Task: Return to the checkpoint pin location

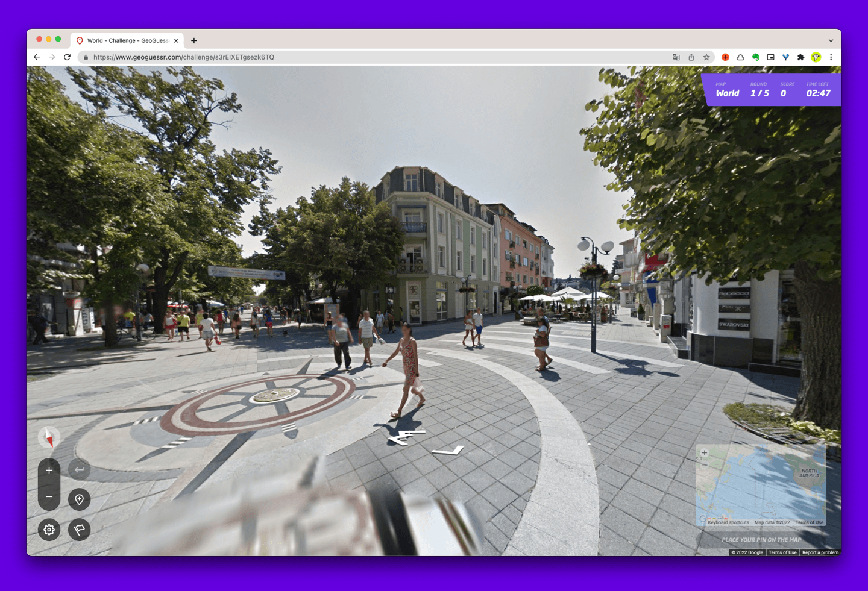Action: 79,499
